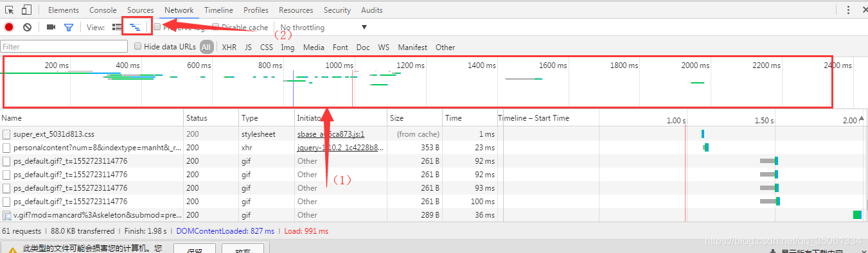Image resolution: width=868 pixels, height=253 pixels.
Task: Toggle the capture screenshots camera icon
Action: tap(51, 27)
